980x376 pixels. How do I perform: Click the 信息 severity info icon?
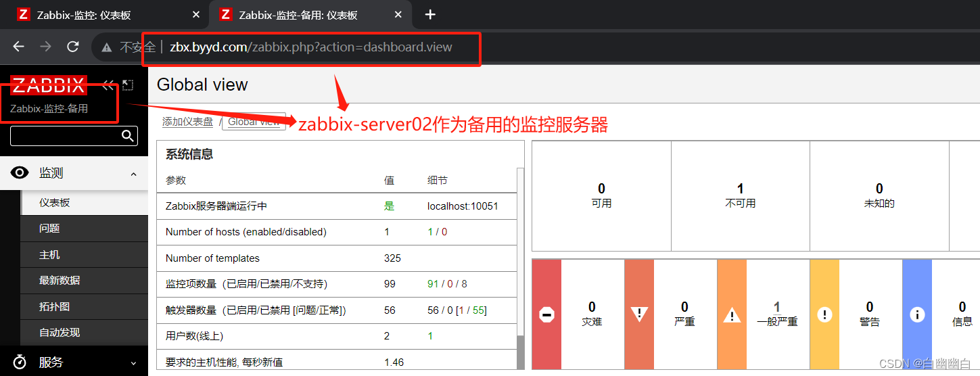click(x=917, y=314)
